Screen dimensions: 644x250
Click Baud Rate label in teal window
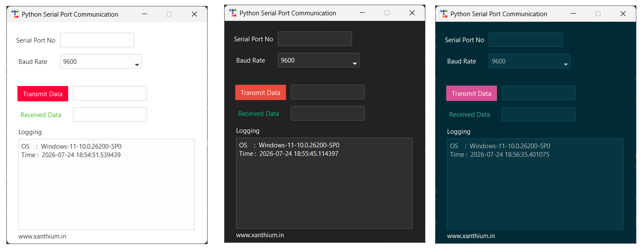pyautogui.click(x=462, y=61)
